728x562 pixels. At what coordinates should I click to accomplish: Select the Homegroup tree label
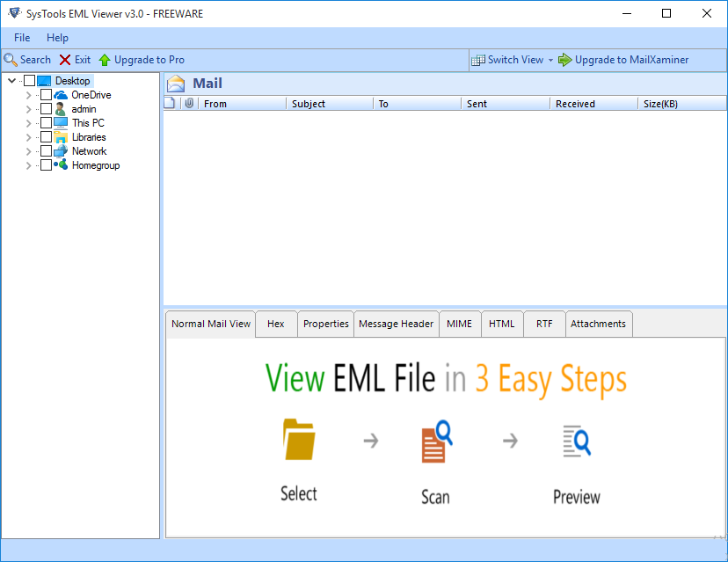click(96, 165)
